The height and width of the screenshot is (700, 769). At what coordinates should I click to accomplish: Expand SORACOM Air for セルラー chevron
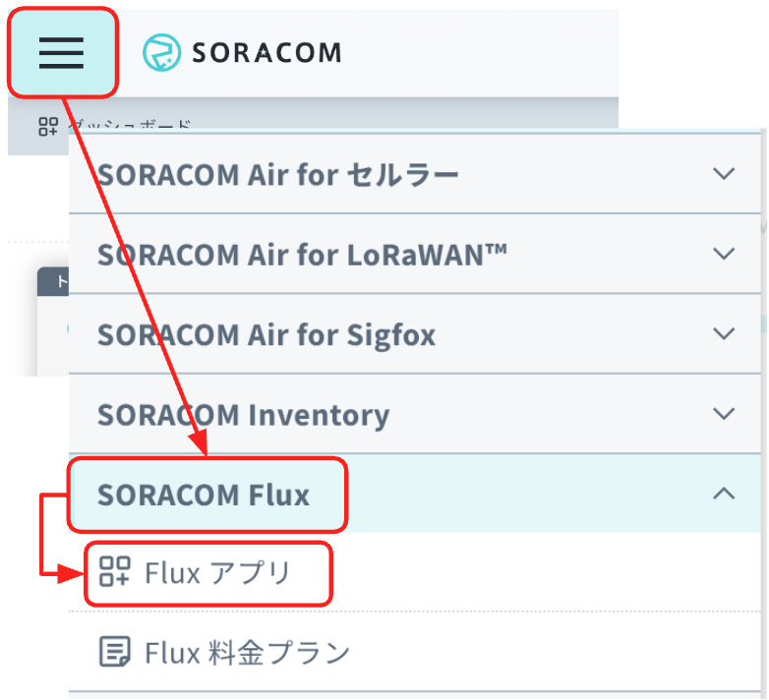(x=724, y=173)
